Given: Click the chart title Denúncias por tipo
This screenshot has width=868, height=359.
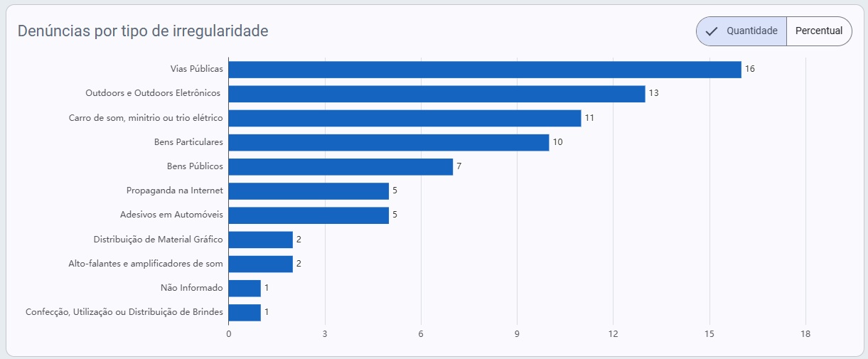Looking at the screenshot, I should pos(143,31).
